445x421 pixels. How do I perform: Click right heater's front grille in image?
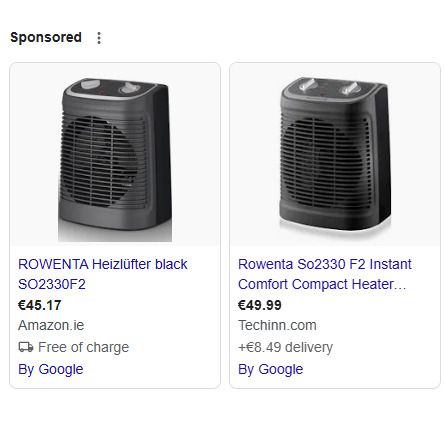[x=325, y=162]
